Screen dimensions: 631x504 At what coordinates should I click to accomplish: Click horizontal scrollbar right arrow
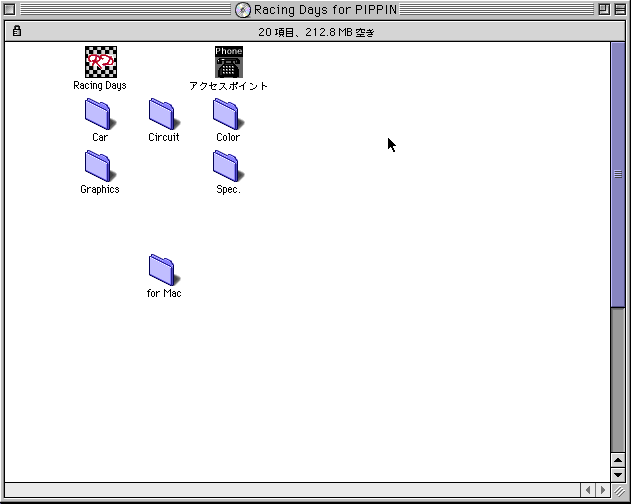coord(602,490)
